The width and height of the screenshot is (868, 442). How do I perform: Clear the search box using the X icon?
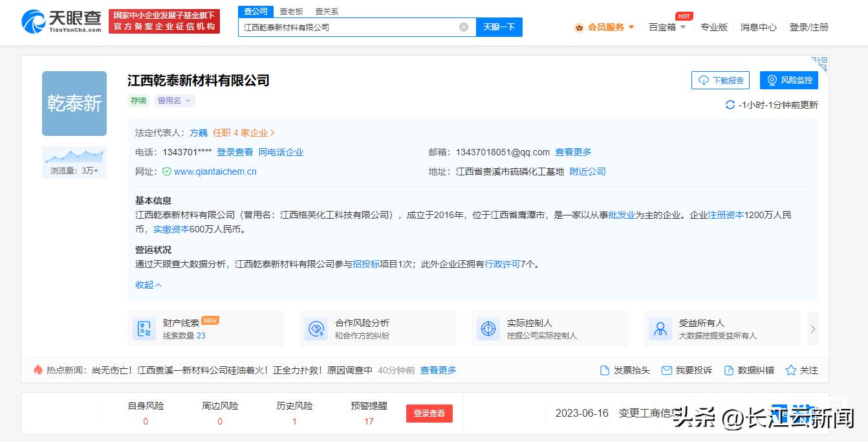click(x=462, y=27)
